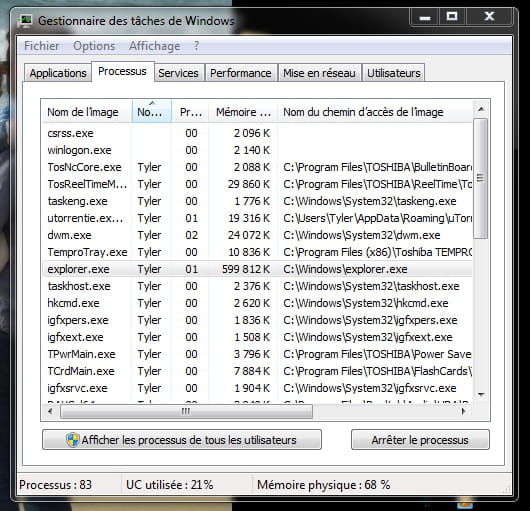Select the explorer.exe process row
The height and width of the screenshot is (511, 530).
[x=257, y=269]
